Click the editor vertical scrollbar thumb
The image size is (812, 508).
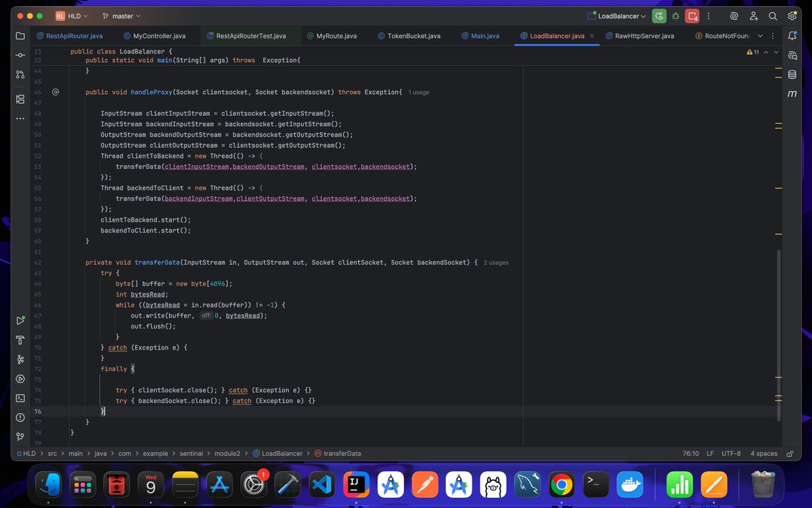point(779,335)
